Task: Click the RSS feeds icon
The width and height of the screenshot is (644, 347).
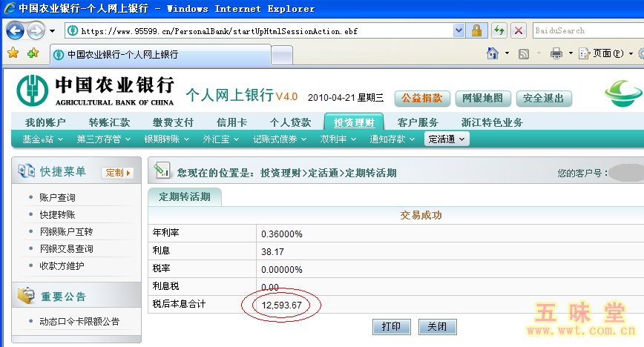Action: tap(524, 53)
